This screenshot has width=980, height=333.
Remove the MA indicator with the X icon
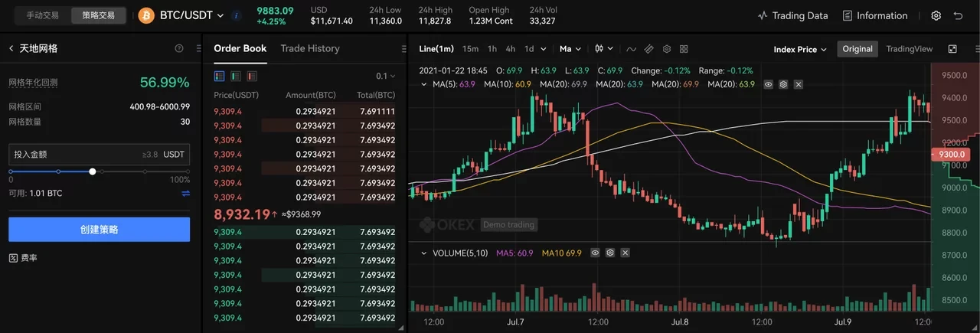(x=798, y=84)
